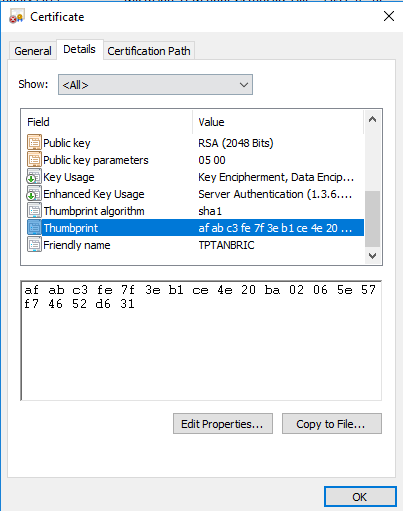Select the Details tab
The image size is (403, 511).
click(79, 49)
